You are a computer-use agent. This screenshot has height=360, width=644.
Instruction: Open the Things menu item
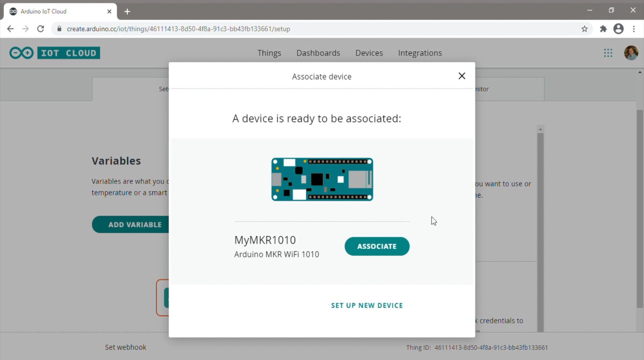point(269,53)
